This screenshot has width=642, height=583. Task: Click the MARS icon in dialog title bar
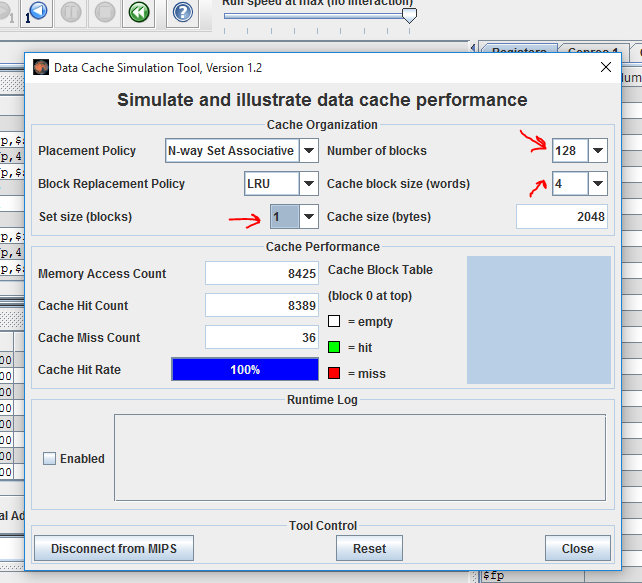(x=41, y=67)
